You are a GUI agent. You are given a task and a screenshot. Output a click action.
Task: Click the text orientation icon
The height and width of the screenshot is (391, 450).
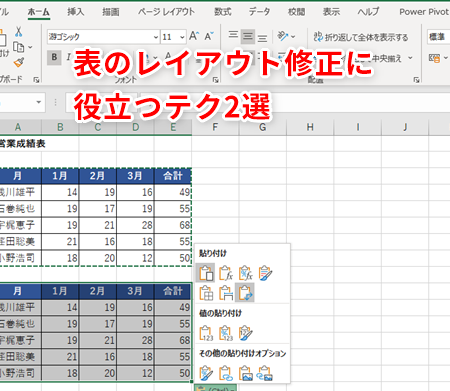(x=283, y=36)
